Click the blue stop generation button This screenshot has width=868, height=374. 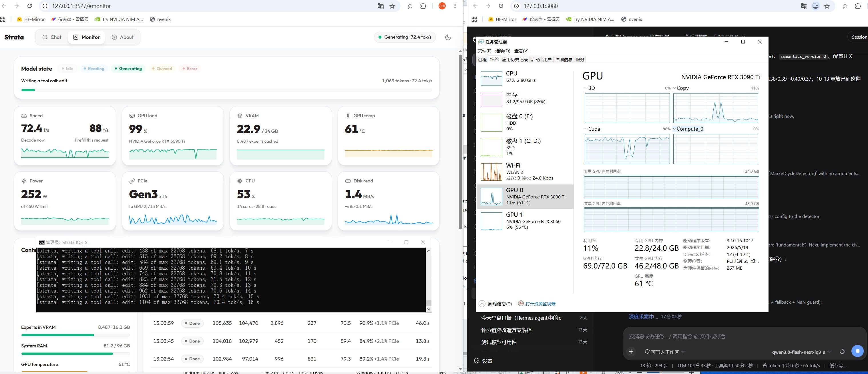pos(857,351)
